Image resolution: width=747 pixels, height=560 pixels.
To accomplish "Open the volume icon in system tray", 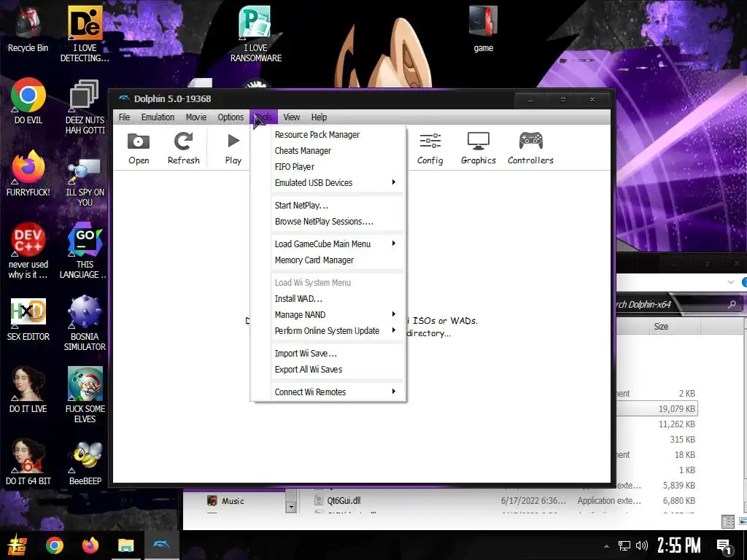I will [x=642, y=545].
